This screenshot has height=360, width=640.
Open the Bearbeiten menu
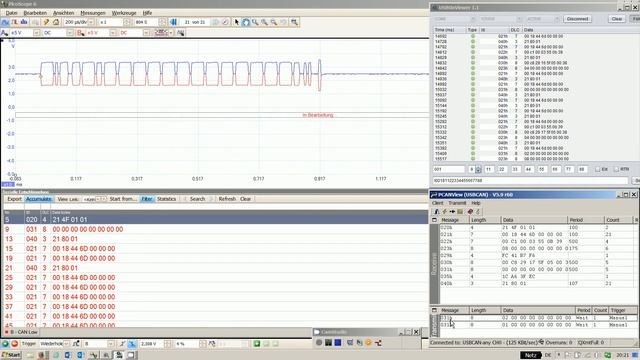click(35, 13)
